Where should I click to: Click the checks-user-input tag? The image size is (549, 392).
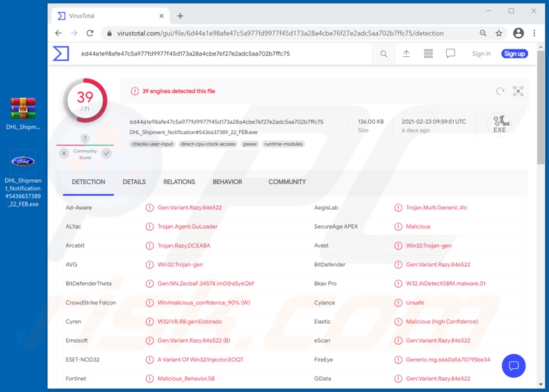(153, 144)
